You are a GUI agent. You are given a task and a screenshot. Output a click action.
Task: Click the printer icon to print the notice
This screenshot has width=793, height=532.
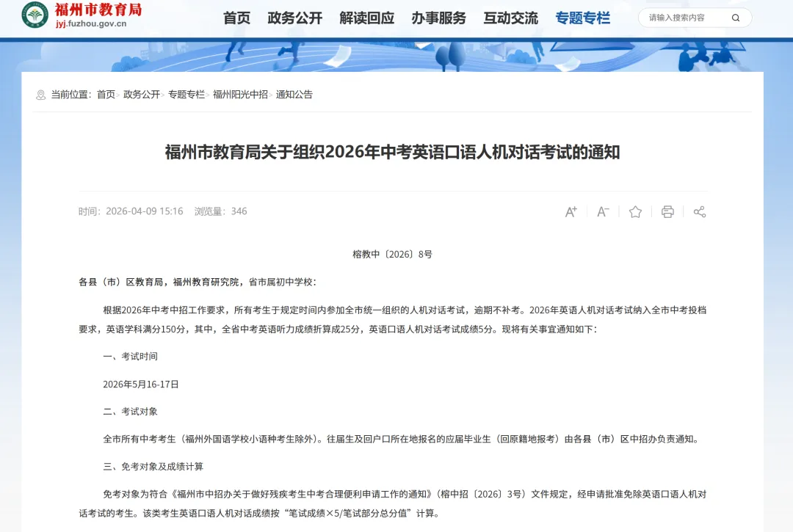667,211
